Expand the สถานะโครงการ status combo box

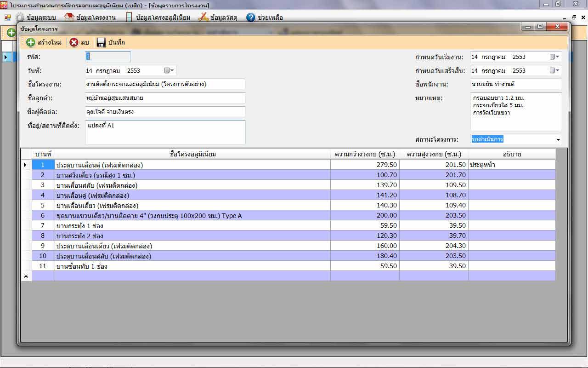click(558, 139)
